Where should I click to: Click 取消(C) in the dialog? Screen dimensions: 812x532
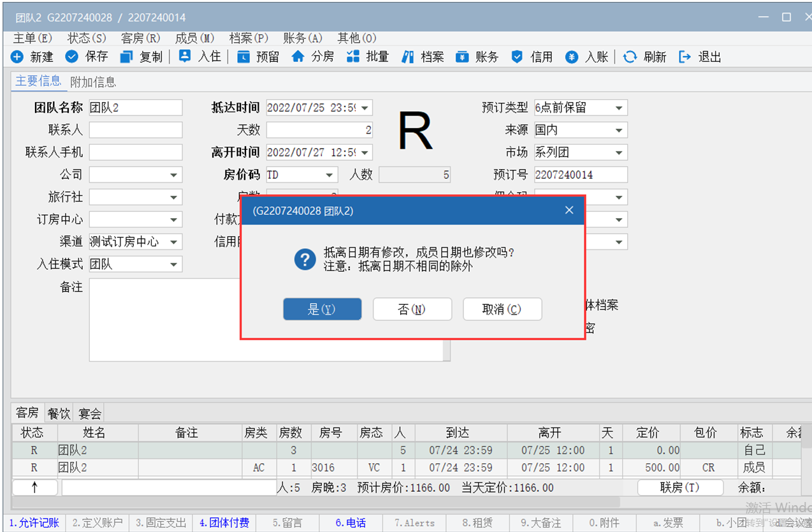point(502,309)
